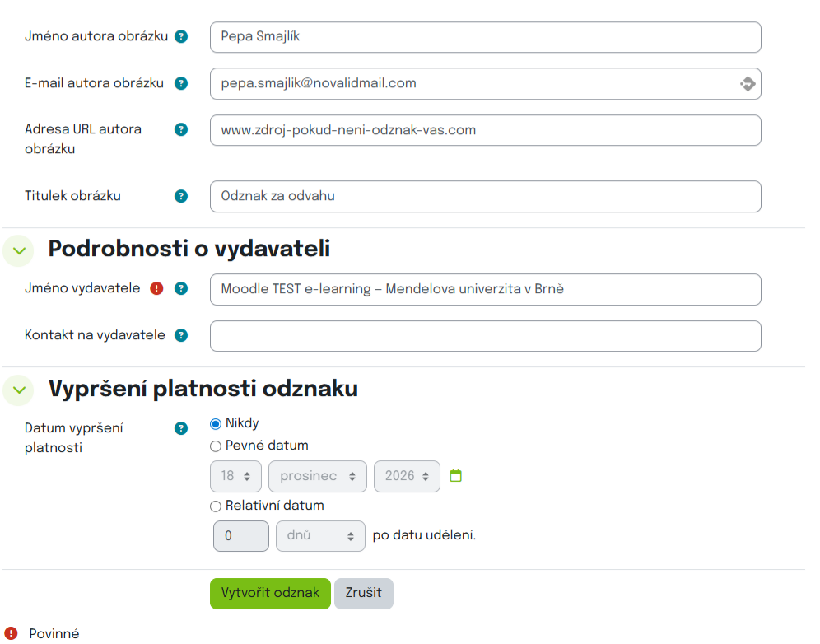Image resolution: width=820 pixels, height=644 pixels.
Task: Open help for Datum vypršení platnosti
Action: pos(180,427)
